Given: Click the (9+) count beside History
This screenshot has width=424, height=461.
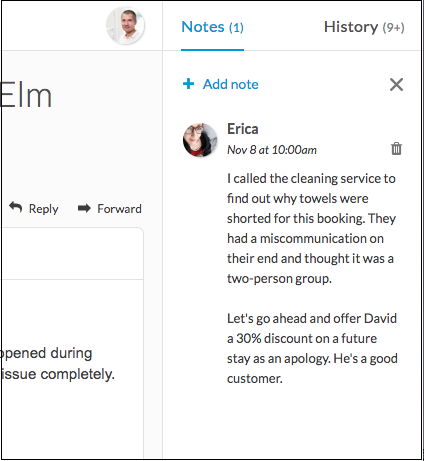Looking at the screenshot, I should click(394, 28).
